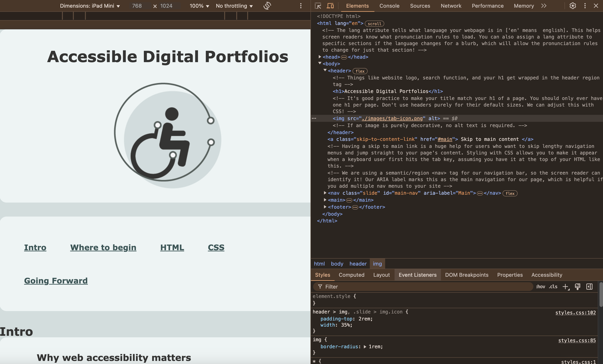Screen dimensions: 603x364
Task: Open the Accessibility pane
Action: 547,275
